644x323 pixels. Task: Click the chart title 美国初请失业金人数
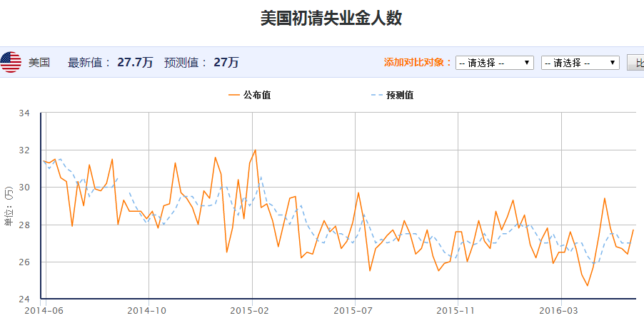[331, 18]
